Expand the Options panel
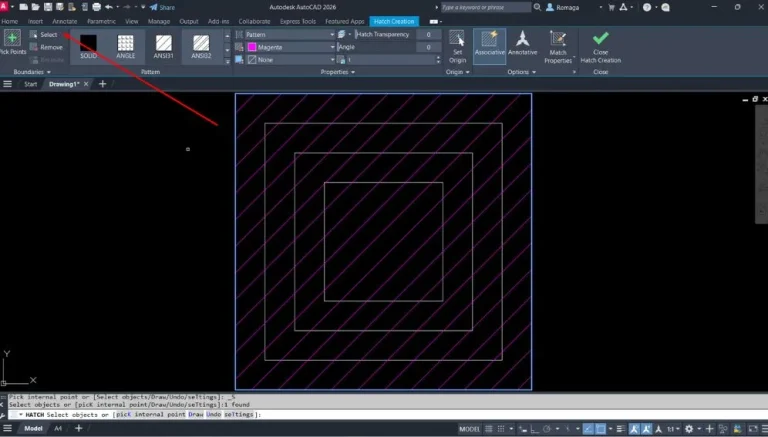Screen dimensions: 768x437 521,72
